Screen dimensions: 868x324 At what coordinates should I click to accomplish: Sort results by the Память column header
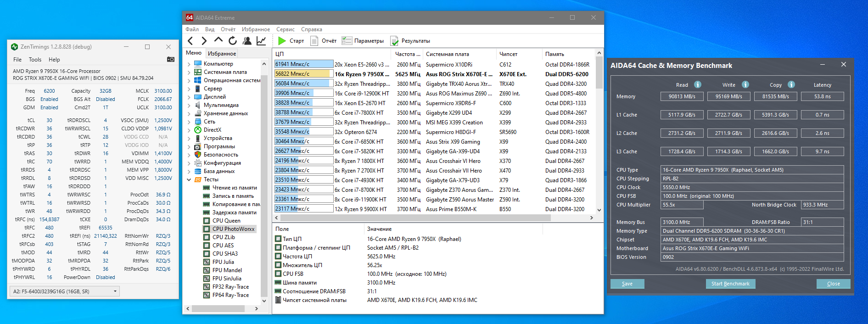point(569,54)
